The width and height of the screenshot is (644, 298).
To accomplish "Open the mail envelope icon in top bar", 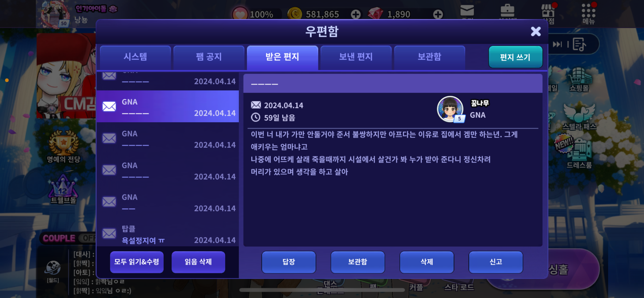I will [467, 11].
